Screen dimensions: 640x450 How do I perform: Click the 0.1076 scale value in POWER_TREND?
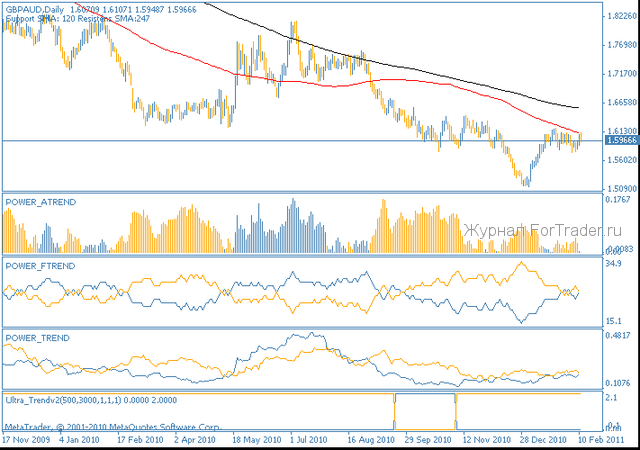pyautogui.click(x=619, y=383)
